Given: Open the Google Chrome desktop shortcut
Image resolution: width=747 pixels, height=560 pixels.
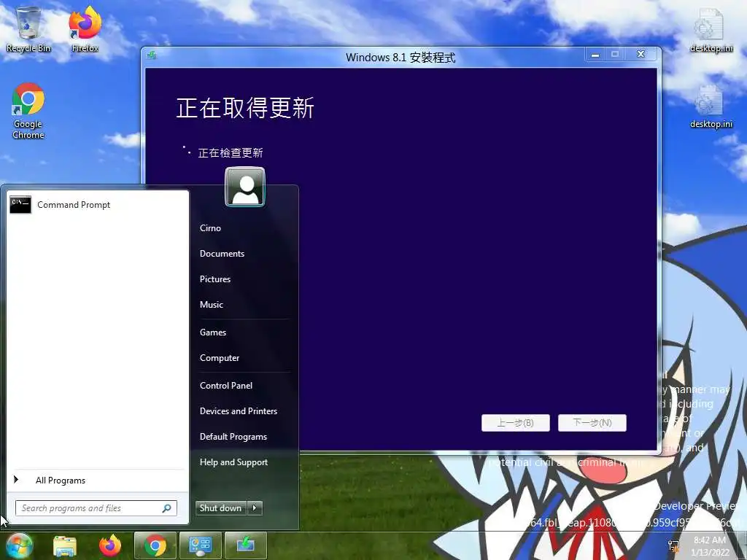Looking at the screenshot, I should [28, 111].
